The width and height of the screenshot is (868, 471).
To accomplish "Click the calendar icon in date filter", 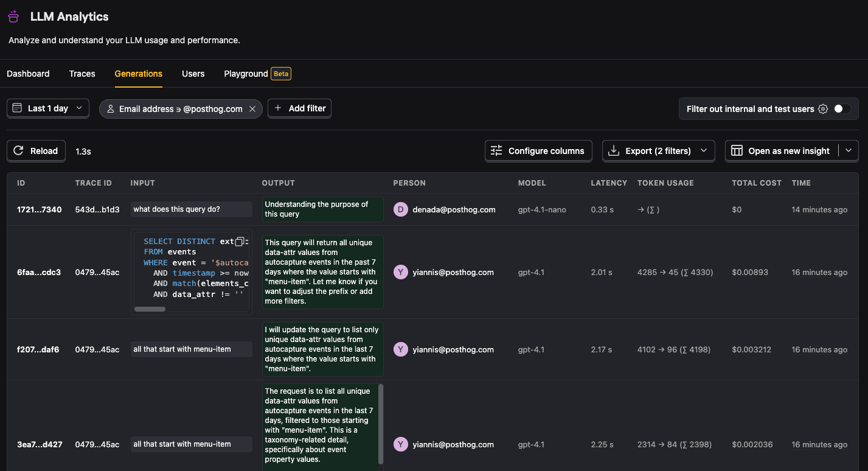I will pos(18,108).
